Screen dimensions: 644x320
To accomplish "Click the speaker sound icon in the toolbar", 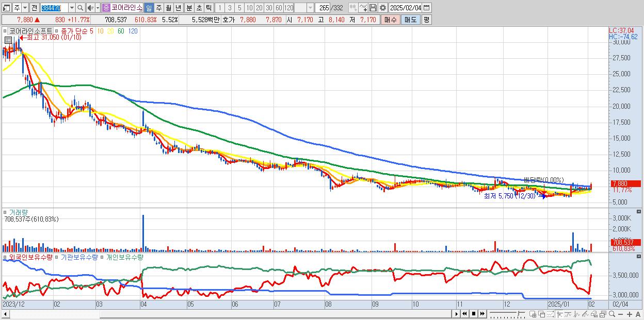I will (x=90, y=8).
